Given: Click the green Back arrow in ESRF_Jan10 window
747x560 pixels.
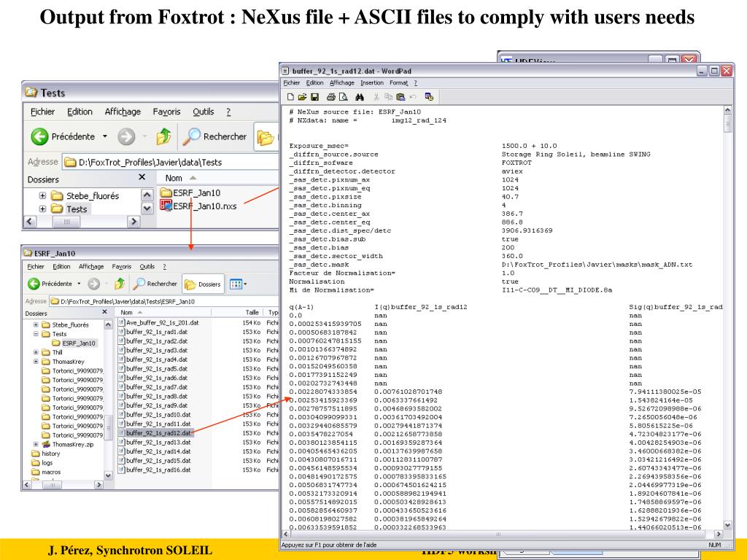Looking at the screenshot, I should pos(34,284).
